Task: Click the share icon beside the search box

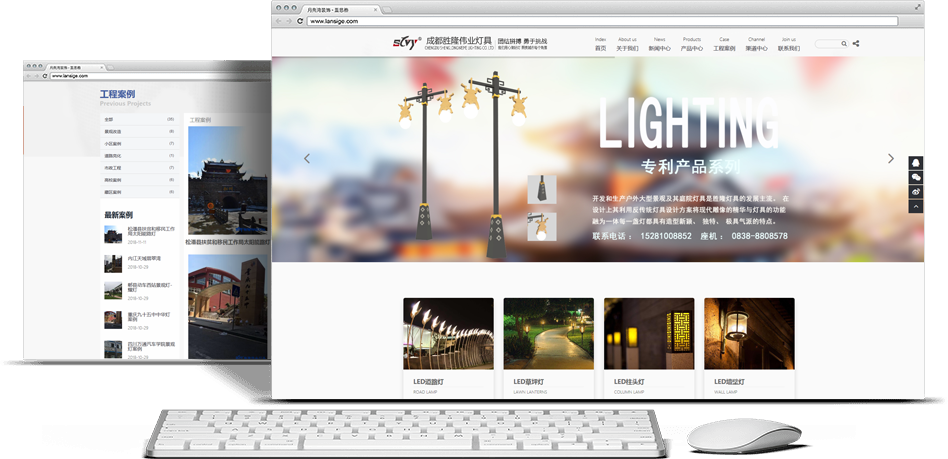Action: (855, 44)
